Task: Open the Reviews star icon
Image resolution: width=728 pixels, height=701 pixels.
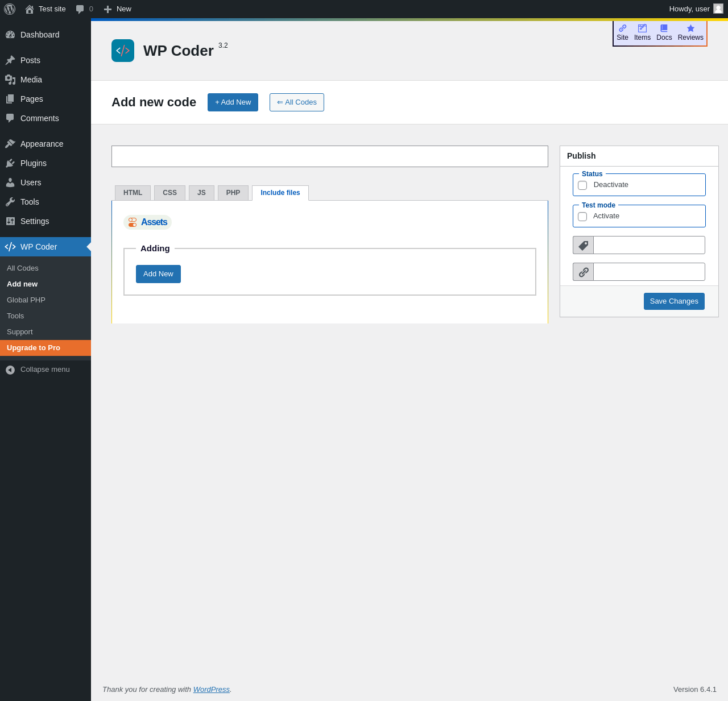Action: 690,28
